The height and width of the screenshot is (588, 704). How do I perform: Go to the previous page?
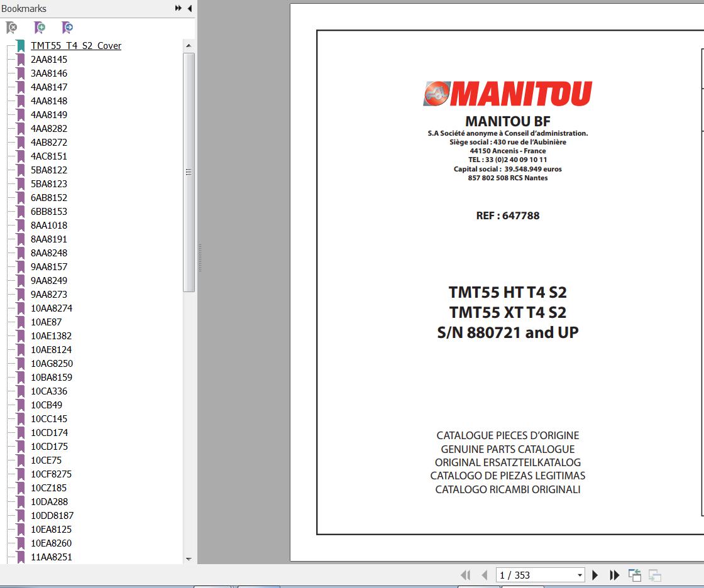point(485,575)
